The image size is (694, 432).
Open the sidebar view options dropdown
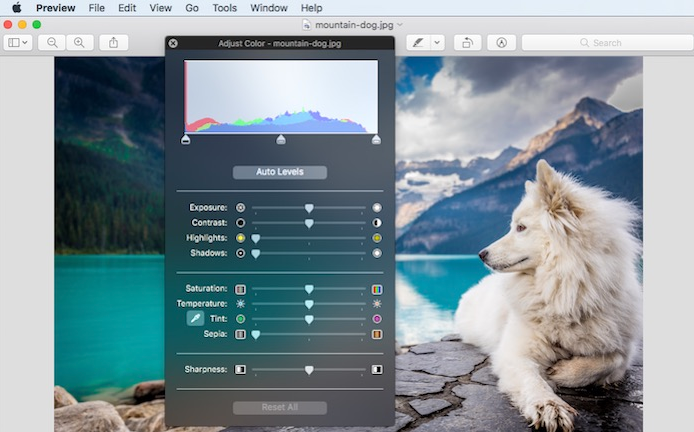coord(18,42)
